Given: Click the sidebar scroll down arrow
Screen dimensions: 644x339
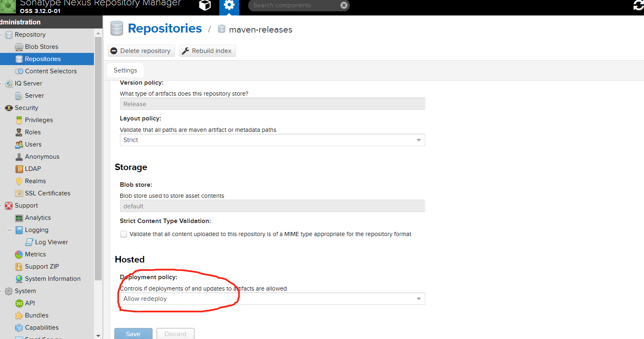Looking at the screenshot, I should tap(98, 336).
